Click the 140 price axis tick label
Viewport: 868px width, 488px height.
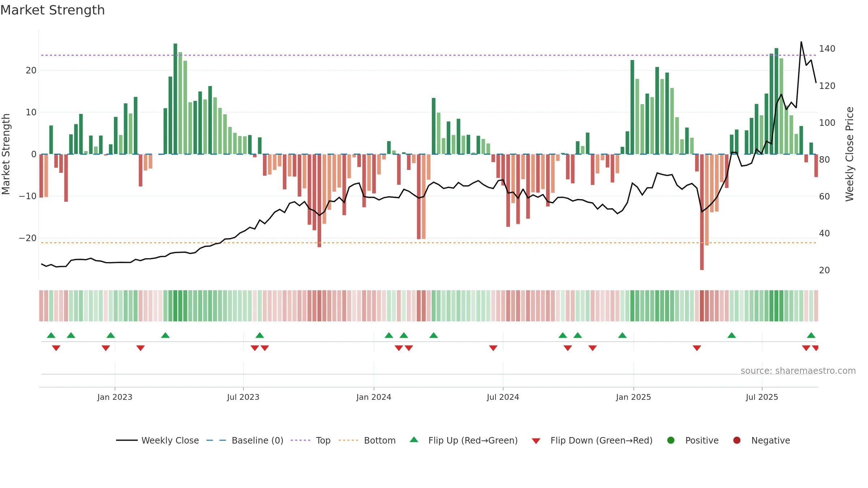point(827,49)
